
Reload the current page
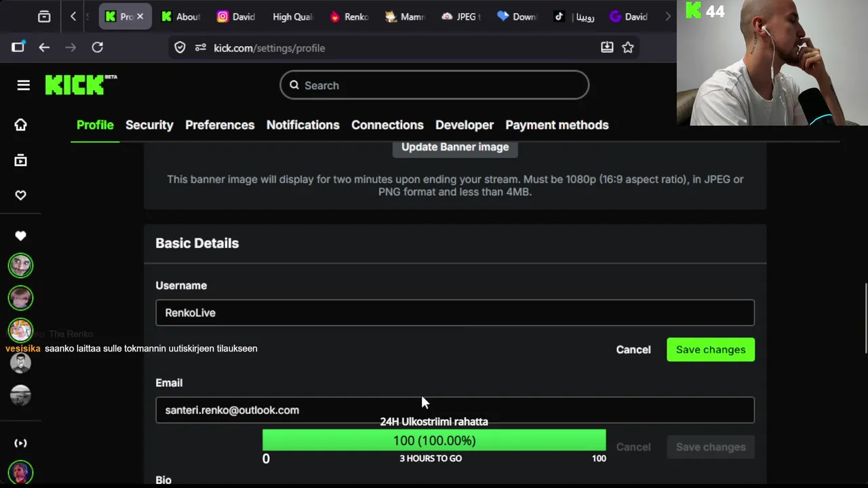click(98, 47)
